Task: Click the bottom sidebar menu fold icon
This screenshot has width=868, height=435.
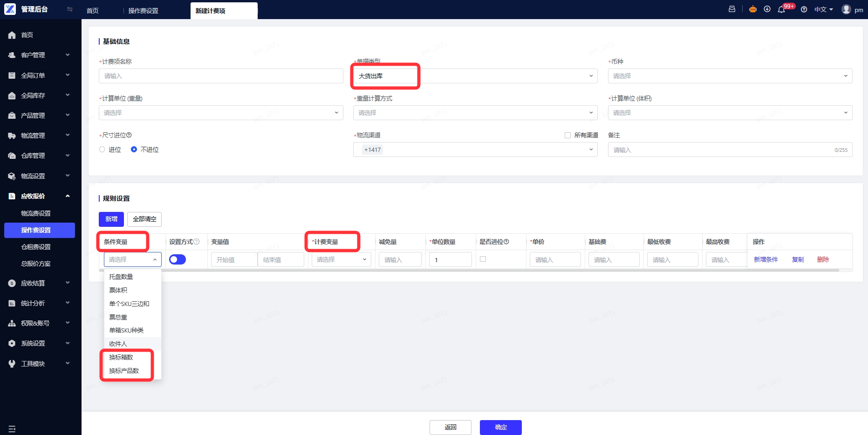Action: tap(12, 429)
